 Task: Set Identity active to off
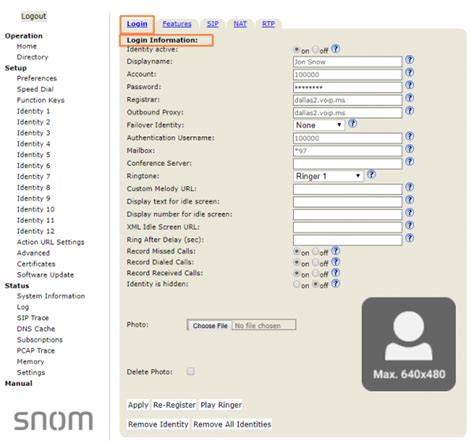click(315, 50)
